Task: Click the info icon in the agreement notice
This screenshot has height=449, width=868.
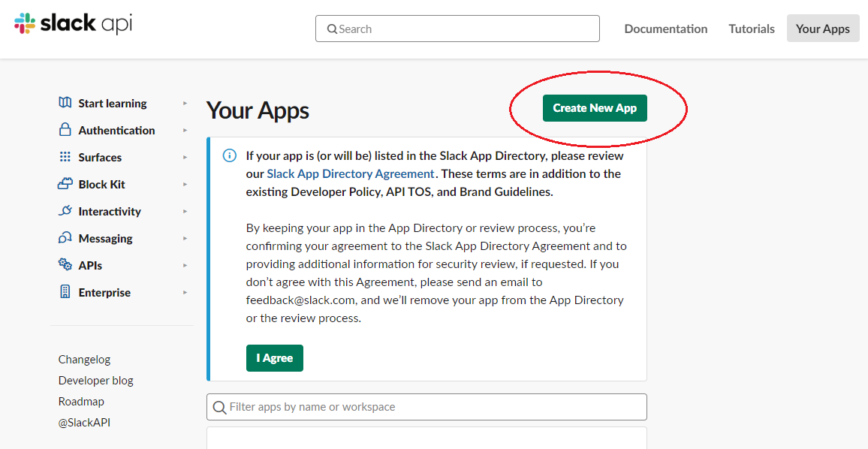Action: 229,155
